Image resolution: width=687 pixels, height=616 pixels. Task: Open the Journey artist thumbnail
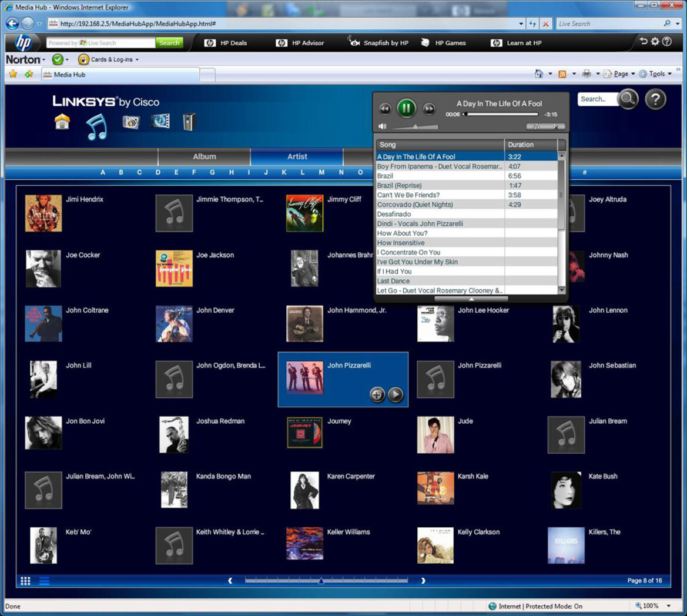point(304,433)
